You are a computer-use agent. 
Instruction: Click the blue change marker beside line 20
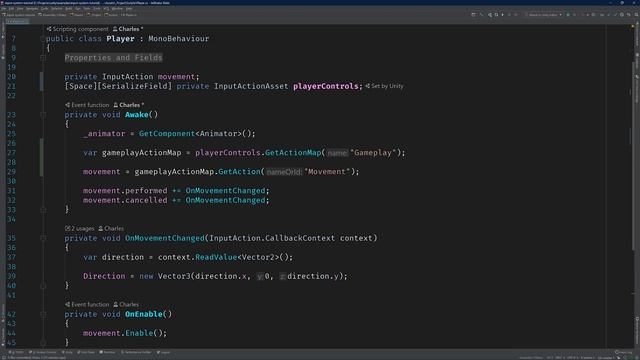[x=41, y=81]
